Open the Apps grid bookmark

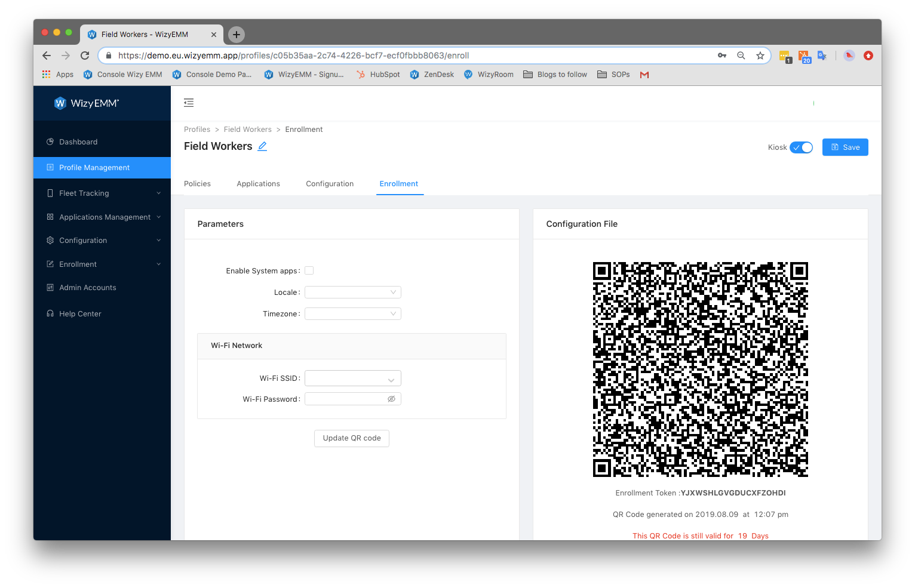tap(58, 75)
